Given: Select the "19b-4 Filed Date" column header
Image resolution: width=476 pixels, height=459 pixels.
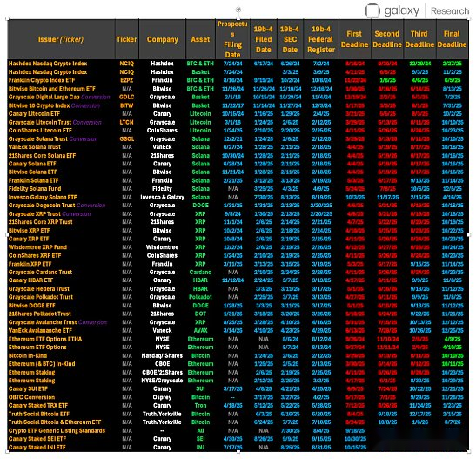Looking at the screenshot, I should click(263, 39).
